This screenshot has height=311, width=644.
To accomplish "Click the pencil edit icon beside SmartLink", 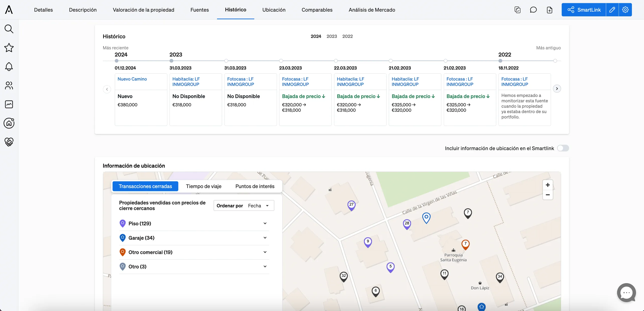I will click(612, 10).
